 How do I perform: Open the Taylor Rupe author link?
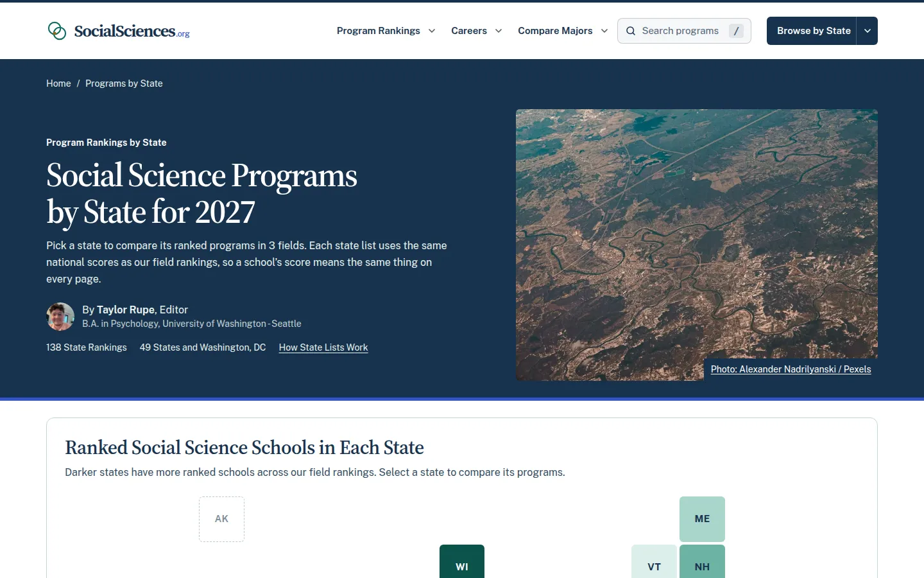tap(126, 310)
